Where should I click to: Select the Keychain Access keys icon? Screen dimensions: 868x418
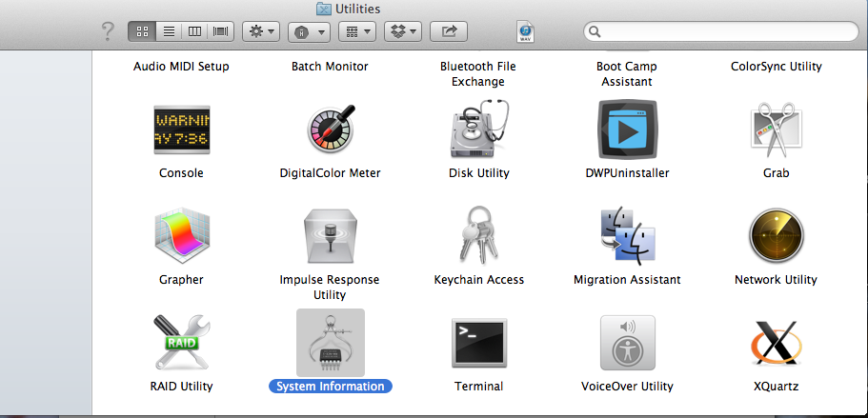[x=478, y=236]
